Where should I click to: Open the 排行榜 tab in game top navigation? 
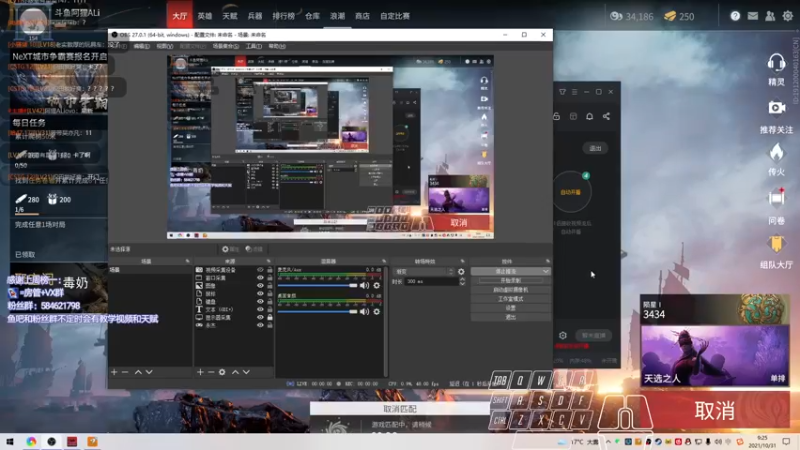pos(283,16)
